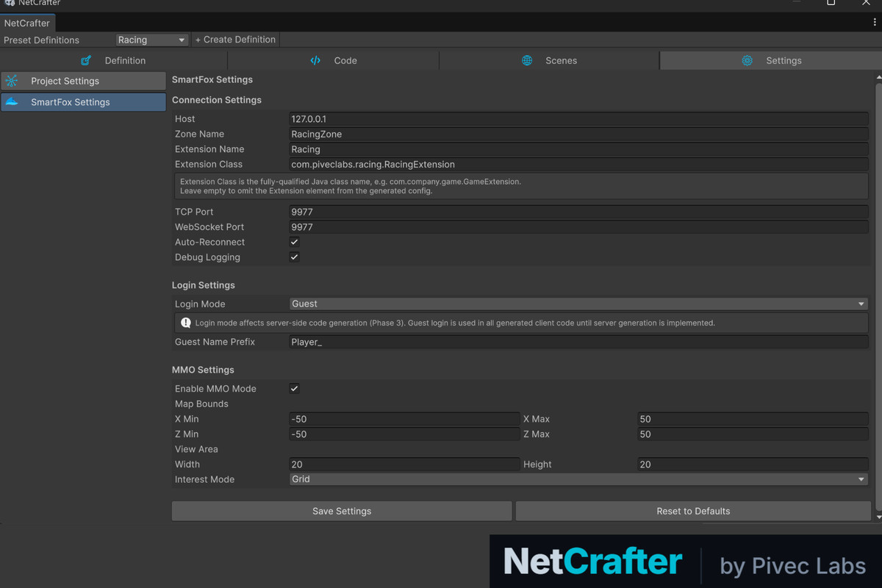The image size is (882, 588).
Task: Click the X Max value field
Action: click(x=753, y=419)
